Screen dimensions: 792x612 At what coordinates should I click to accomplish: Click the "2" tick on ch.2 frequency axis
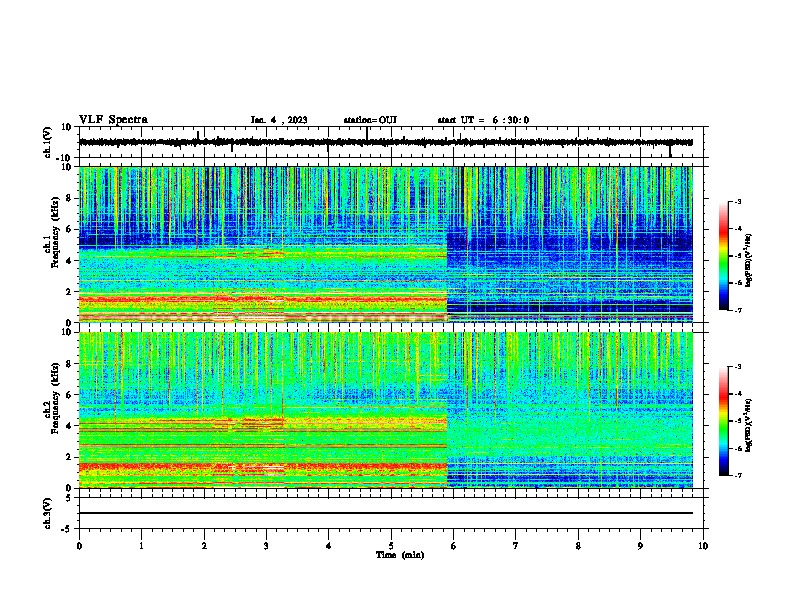69,457
